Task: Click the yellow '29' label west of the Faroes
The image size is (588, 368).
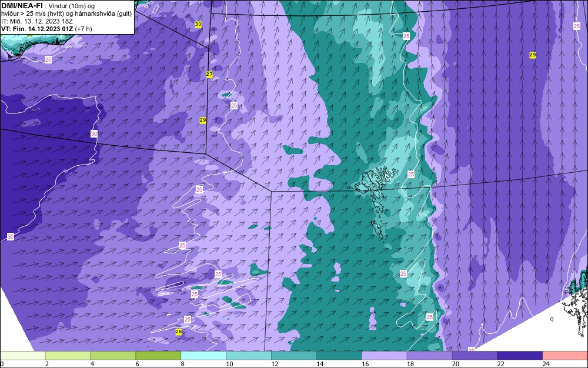Action: pyautogui.click(x=202, y=121)
